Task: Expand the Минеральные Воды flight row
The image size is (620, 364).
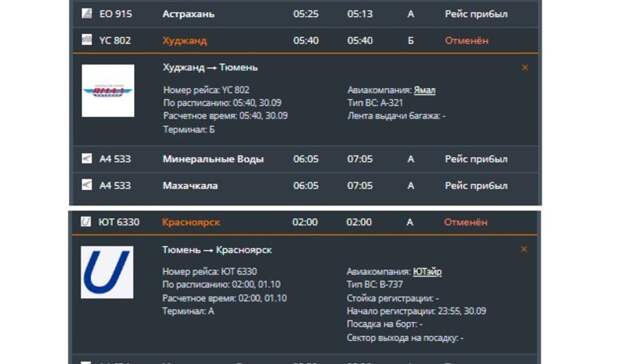Action: 305,159
